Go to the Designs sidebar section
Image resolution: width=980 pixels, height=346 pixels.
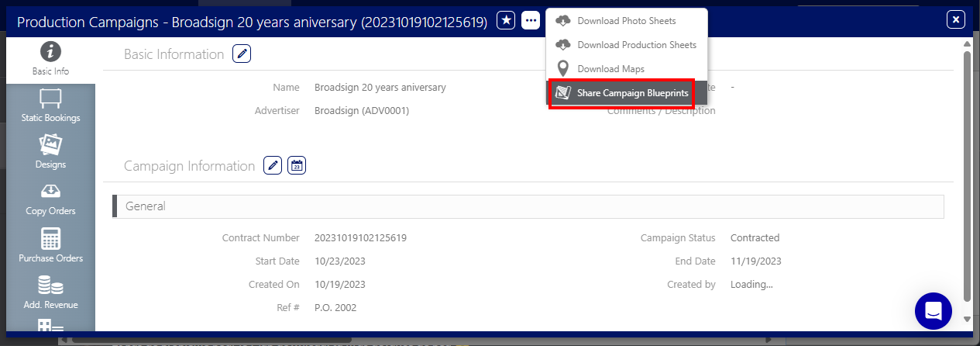50,153
